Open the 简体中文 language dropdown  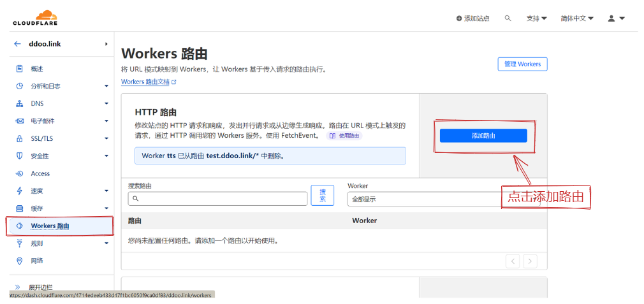(x=577, y=18)
